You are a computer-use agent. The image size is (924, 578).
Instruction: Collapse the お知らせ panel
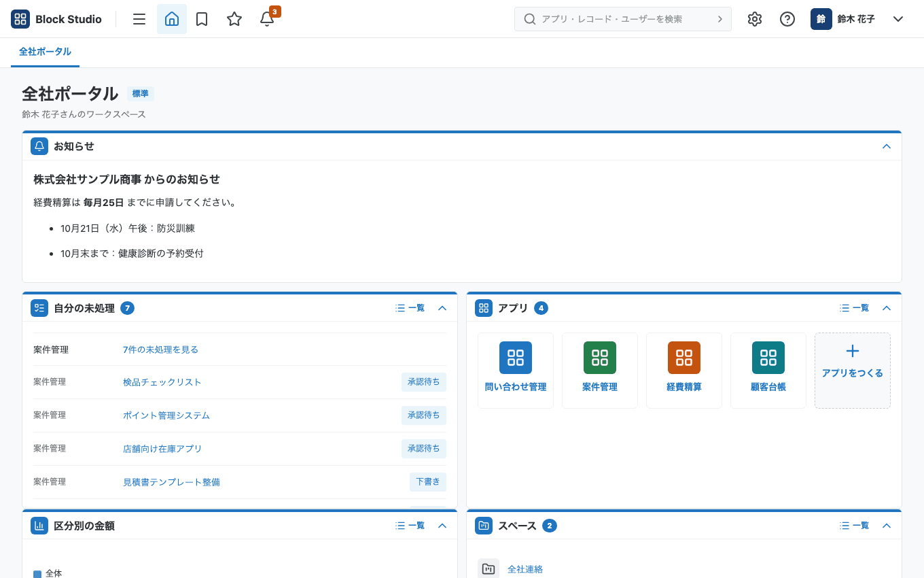coord(886,146)
